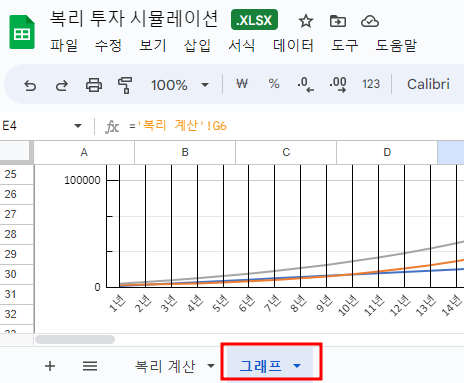Add a new sheet with plus button
464x383 pixels.
point(50,366)
